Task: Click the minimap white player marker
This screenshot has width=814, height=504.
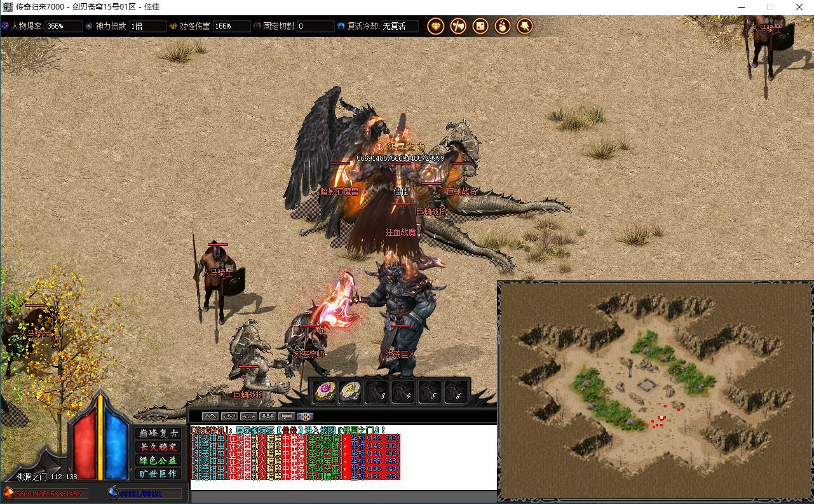Action: [x=661, y=418]
